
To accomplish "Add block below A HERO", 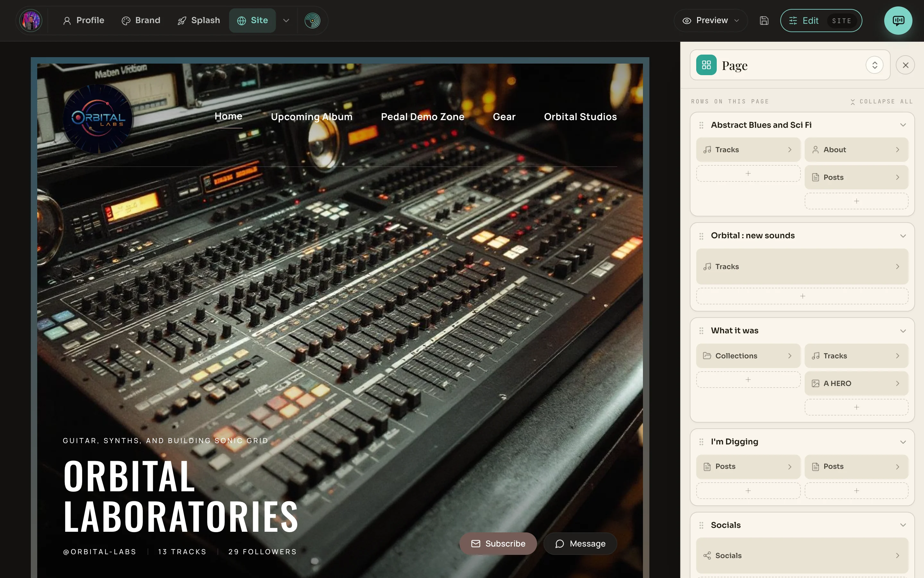I will pos(856,407).
